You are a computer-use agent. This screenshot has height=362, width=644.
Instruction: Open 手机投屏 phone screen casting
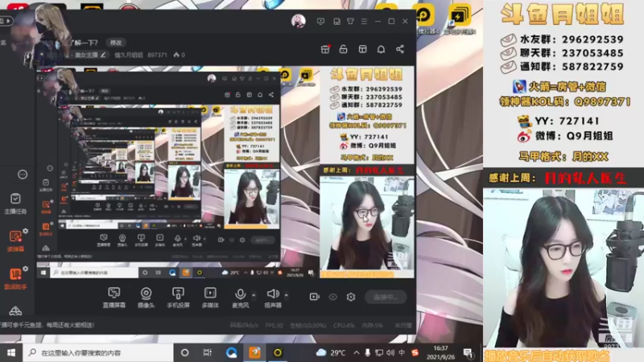tap(178, 298)
